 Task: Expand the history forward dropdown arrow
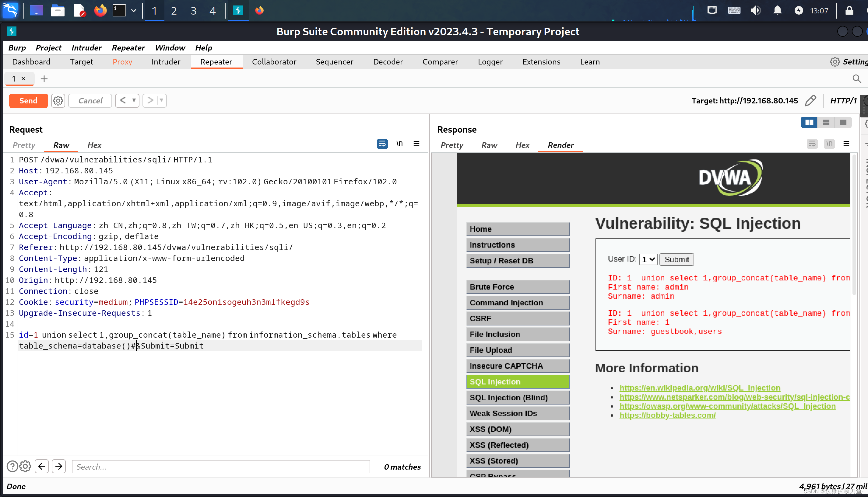tap(162, 100)
